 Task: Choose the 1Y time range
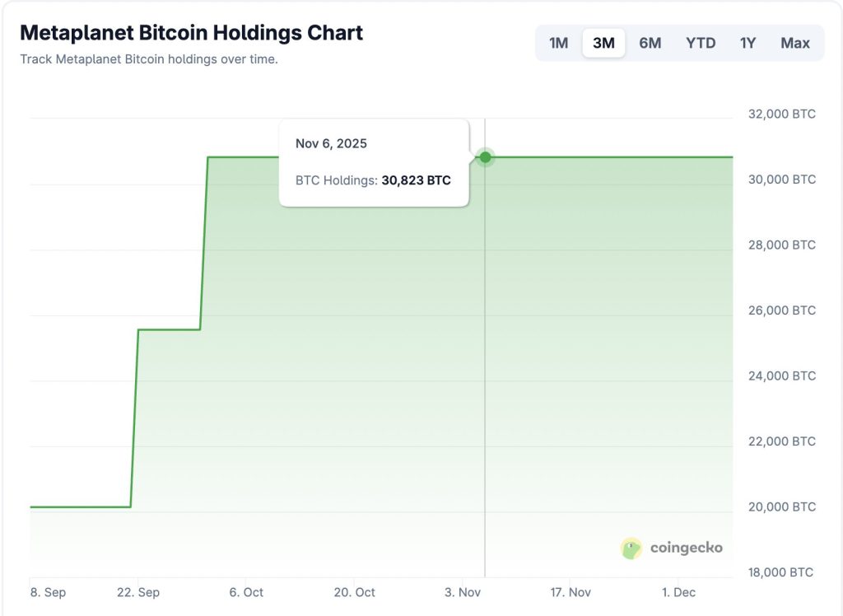[748, 43]
